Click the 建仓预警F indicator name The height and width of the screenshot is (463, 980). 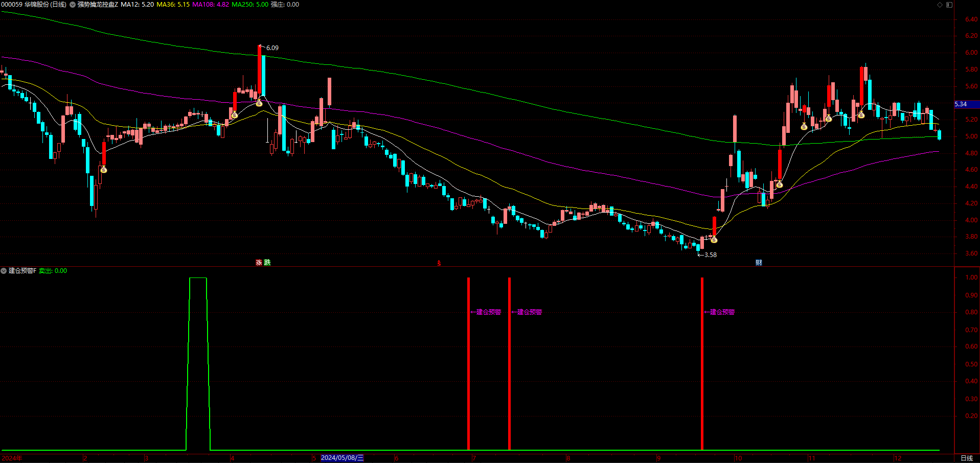pos(22,271)
